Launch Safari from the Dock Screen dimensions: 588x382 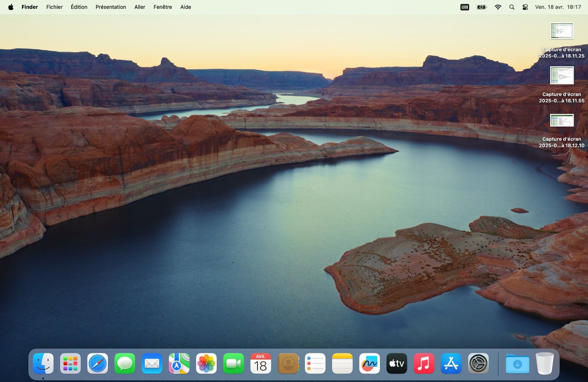coord(97,363)
